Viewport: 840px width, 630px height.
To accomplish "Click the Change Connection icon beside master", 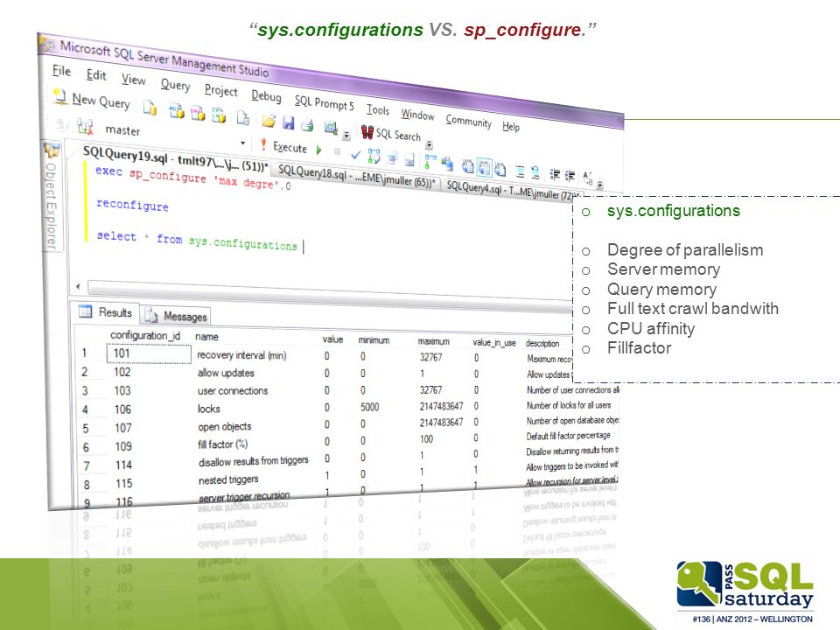I will click(x=85, y=126).
